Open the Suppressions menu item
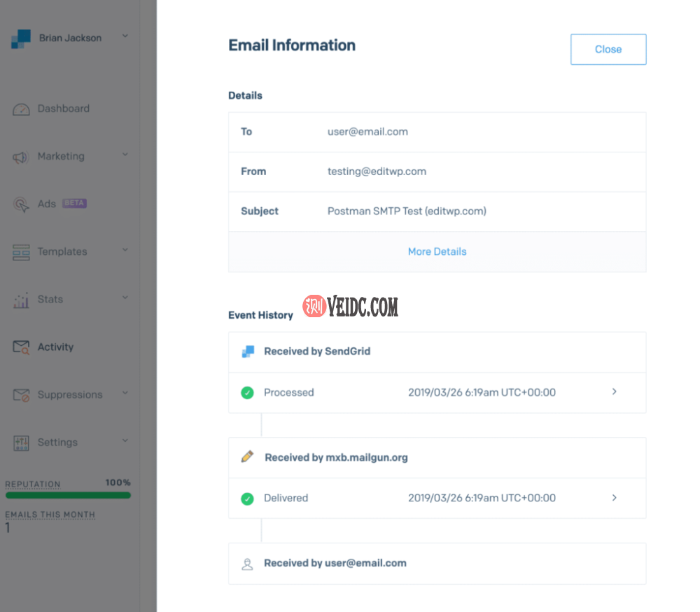This screenshot has width=700, height=612. click(70, 395)
